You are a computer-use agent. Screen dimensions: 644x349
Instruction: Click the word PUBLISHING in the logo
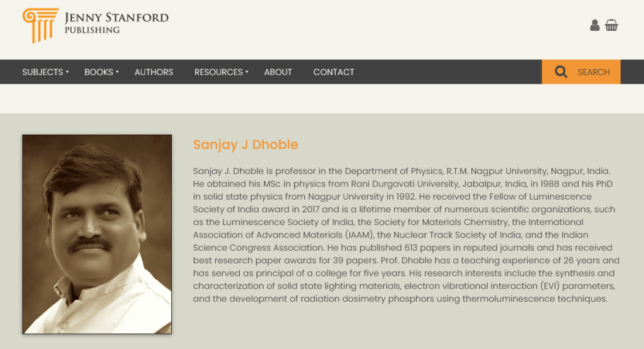(x=92, y=30)
